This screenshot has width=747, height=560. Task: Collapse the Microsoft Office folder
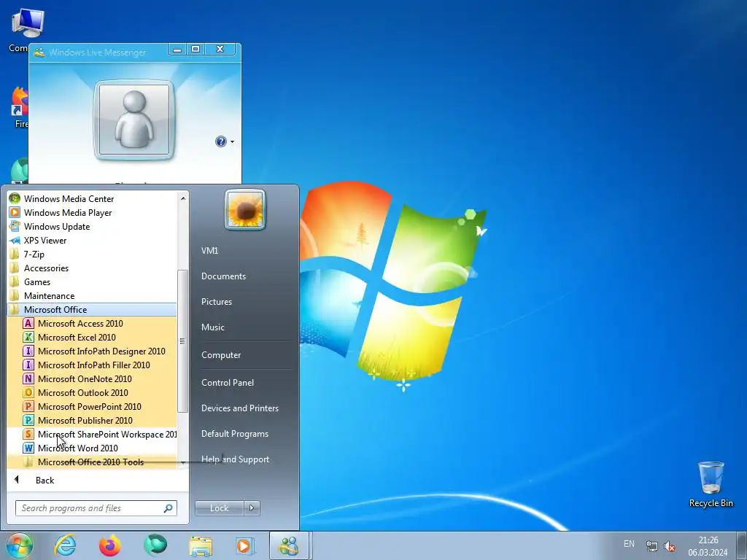tap(92, 309)
